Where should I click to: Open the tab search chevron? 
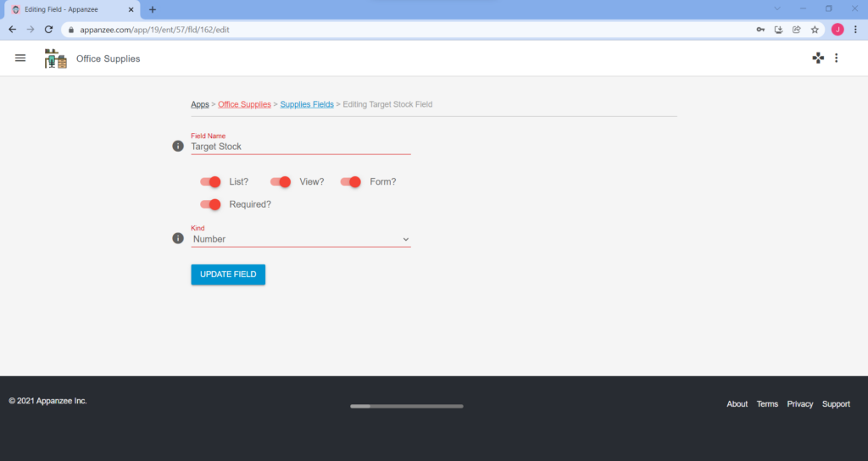[x=777, y=8]
